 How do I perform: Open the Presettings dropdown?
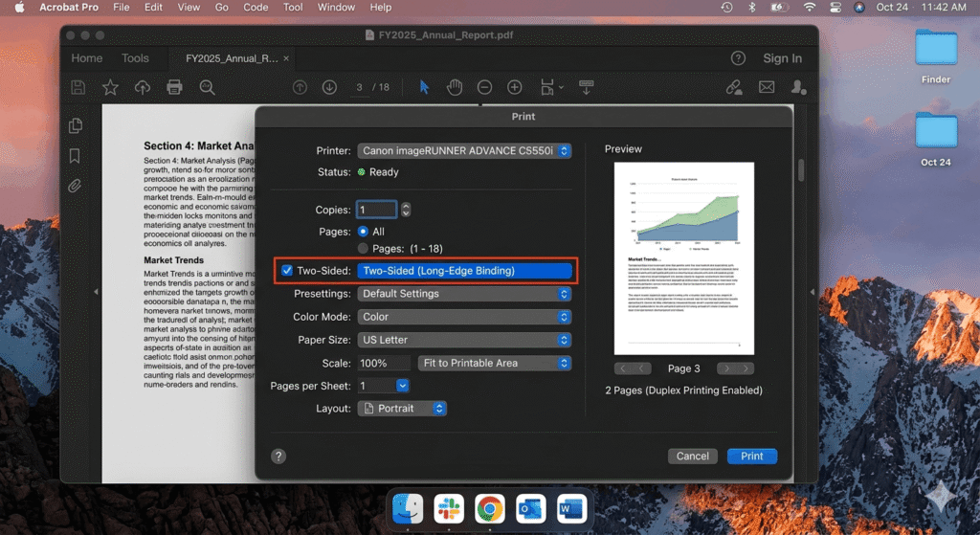point(464,294)
